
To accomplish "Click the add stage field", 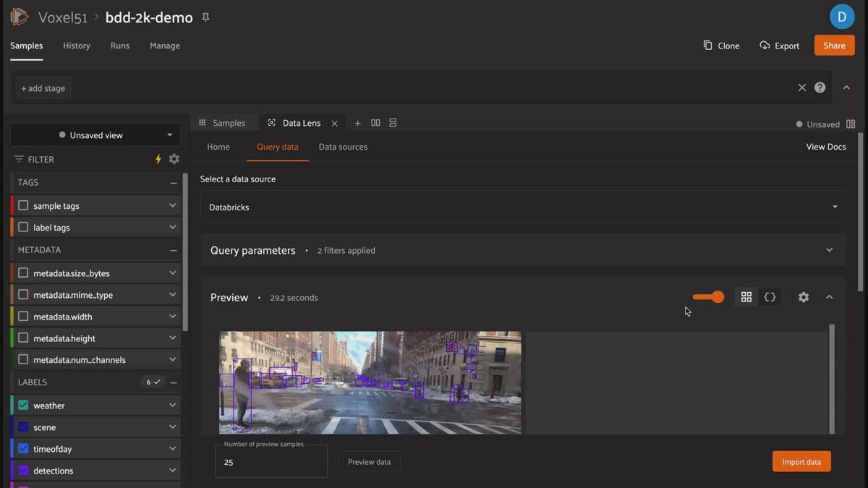I will [x=43, y=88].
